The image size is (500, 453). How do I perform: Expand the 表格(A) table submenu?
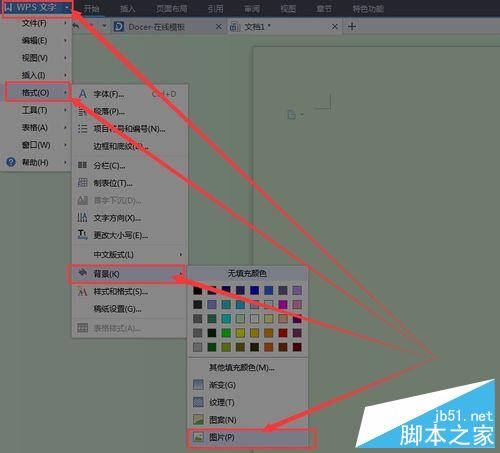click(x=36, y=128)
